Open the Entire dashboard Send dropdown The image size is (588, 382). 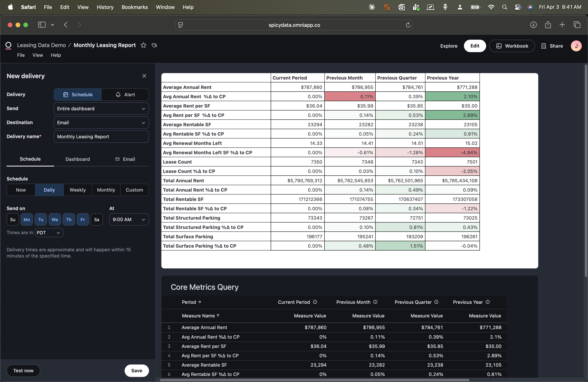[x=101, y=109]
